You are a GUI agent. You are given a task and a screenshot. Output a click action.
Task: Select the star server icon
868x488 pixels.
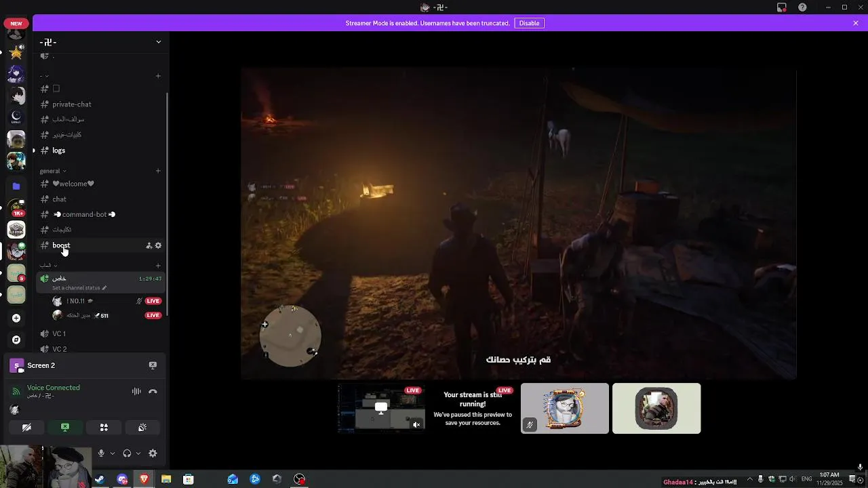tap(16, 51)
